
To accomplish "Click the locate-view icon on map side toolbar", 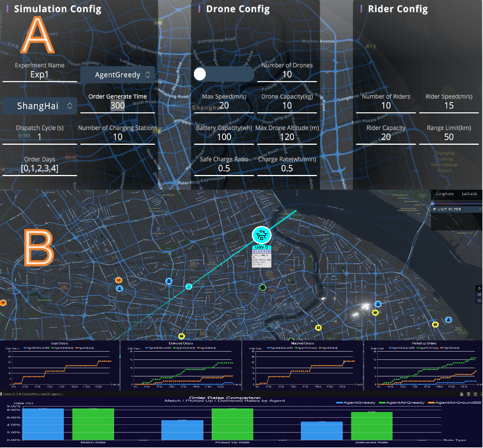I will click(479, 288).
